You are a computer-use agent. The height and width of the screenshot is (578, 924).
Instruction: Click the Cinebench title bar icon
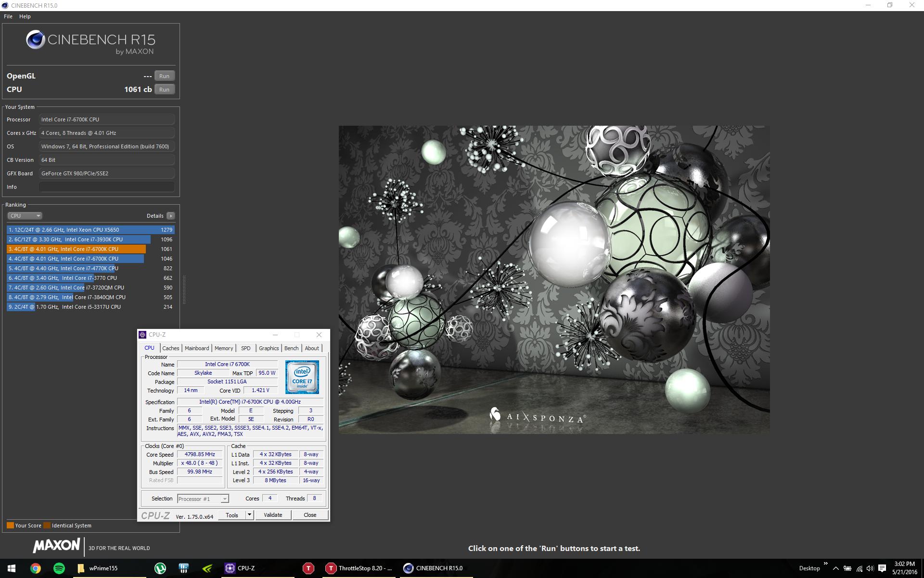point(5,5)
